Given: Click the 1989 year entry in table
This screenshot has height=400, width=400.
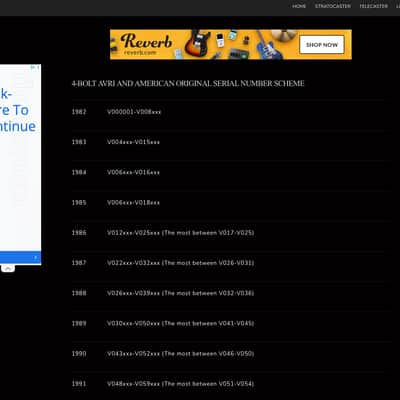Looking at the screenshot, I should [x=79, y=323].
